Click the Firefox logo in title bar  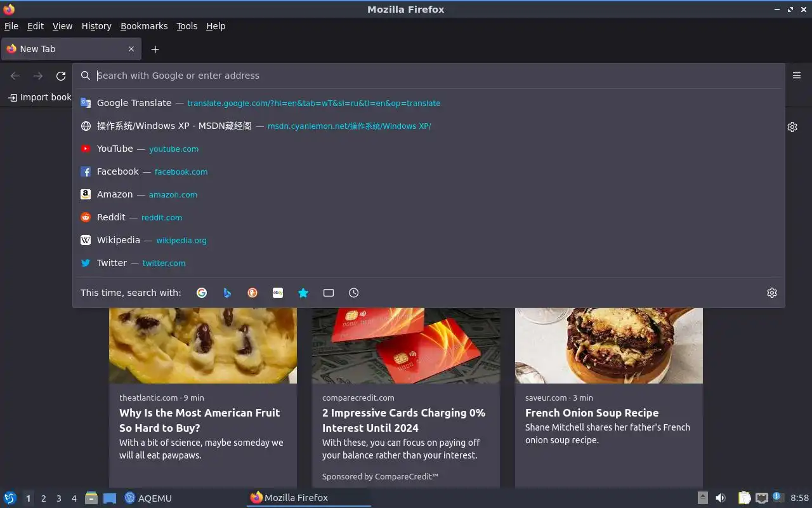click(x=9, y=9)
